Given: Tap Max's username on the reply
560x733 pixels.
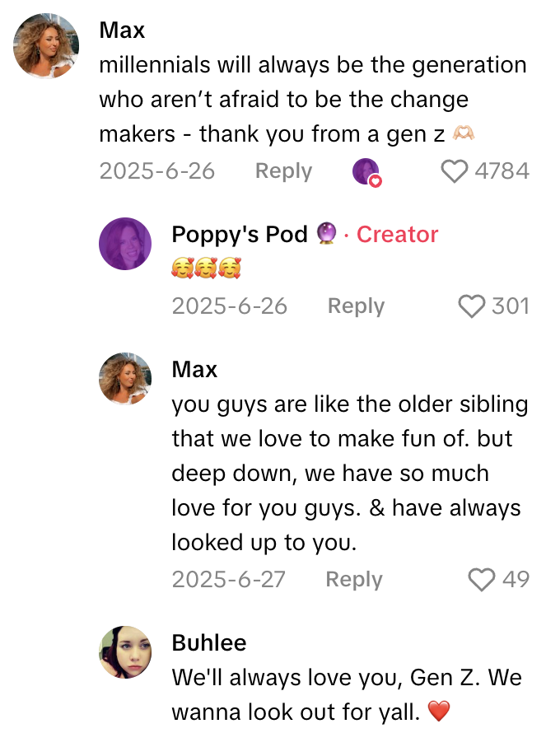Looking at the screenshot, I should 194,370.
